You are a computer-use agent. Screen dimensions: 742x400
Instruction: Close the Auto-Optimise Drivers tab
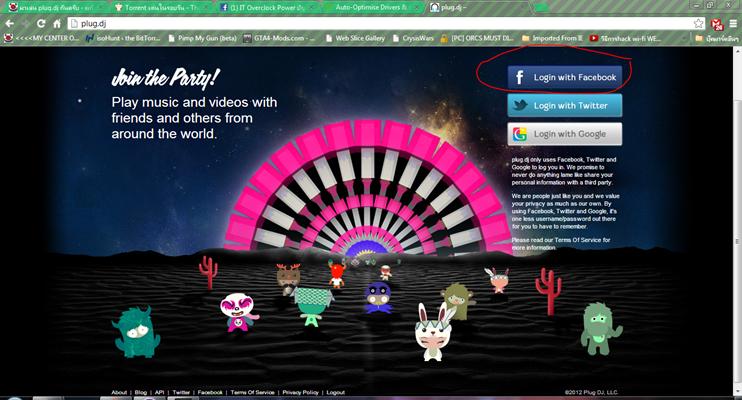pos(417,8)
